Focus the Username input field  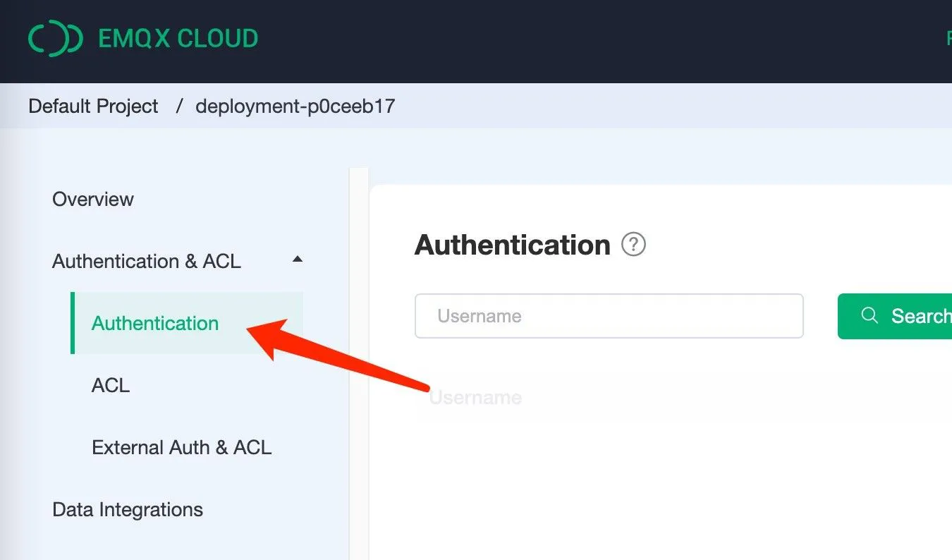(609, 316)
